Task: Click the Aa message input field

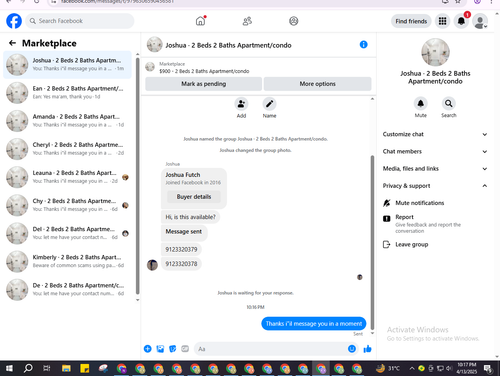Action: pyautogui.click(x=270, y=349)
